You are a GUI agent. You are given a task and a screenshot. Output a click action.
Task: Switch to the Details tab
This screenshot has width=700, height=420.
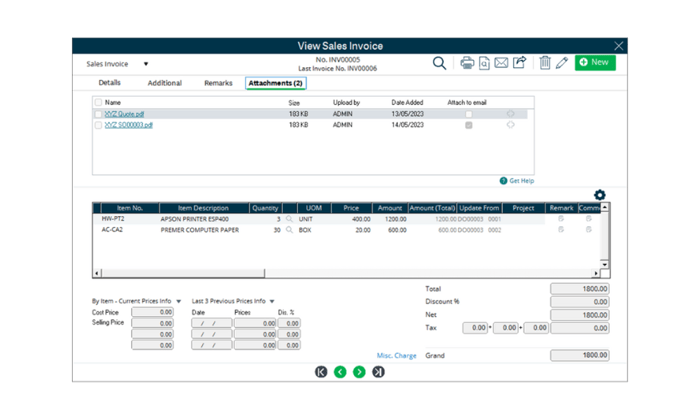pos(110,83)
